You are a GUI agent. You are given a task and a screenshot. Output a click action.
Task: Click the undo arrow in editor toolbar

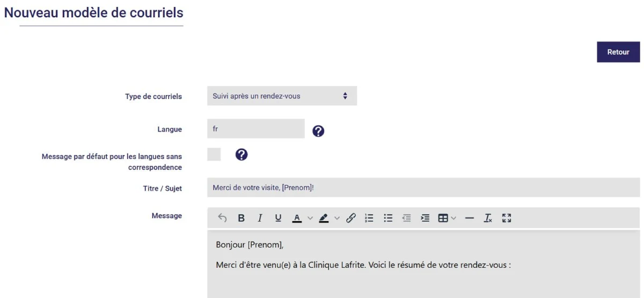pyautogui.click(x=222, y=218)
